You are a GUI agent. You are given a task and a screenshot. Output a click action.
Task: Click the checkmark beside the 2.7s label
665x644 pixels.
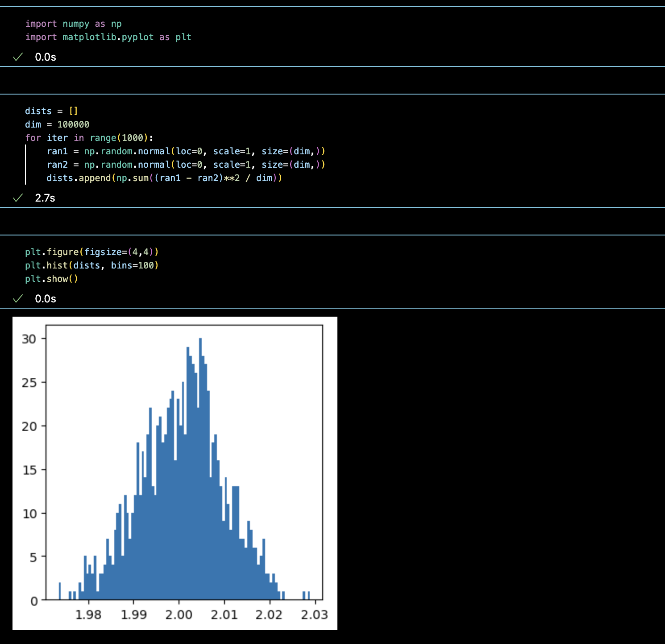[18, 198]
